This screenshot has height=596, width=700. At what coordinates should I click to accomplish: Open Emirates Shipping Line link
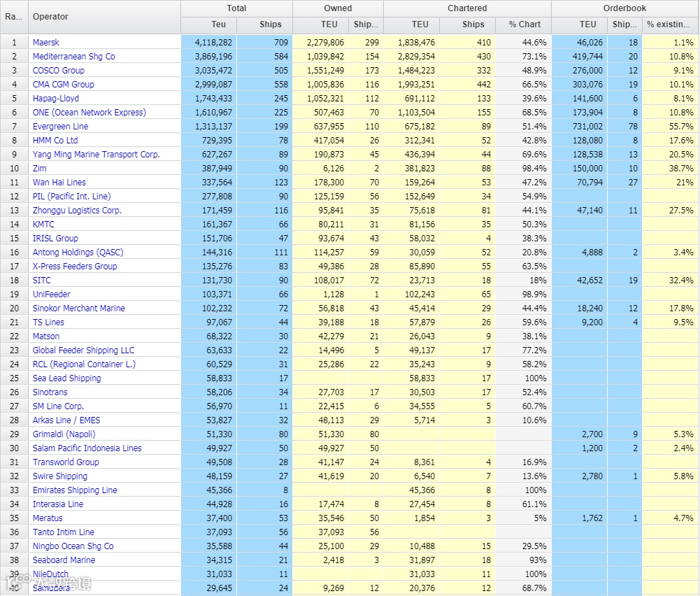[75, 490]
